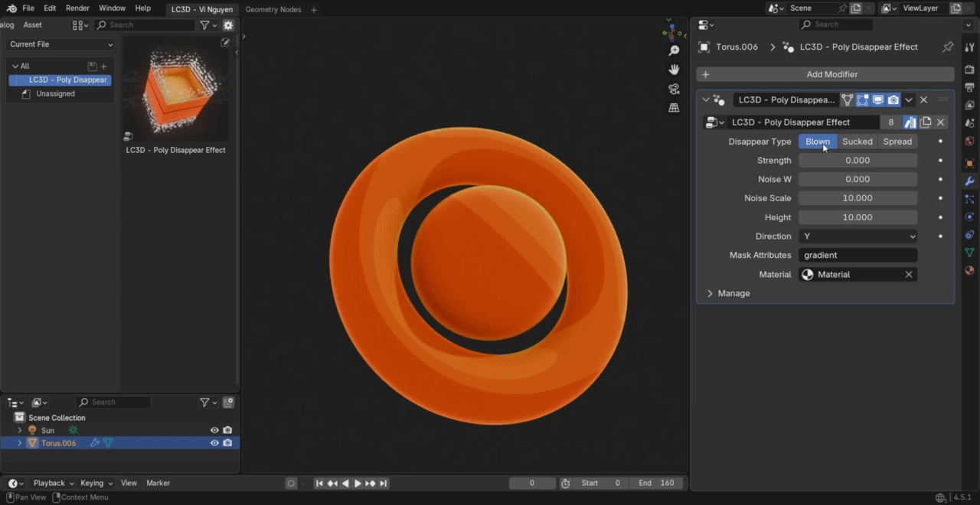Open modifier extra options dropdown arrow
The image size is (980, 505).
point(909,100)
